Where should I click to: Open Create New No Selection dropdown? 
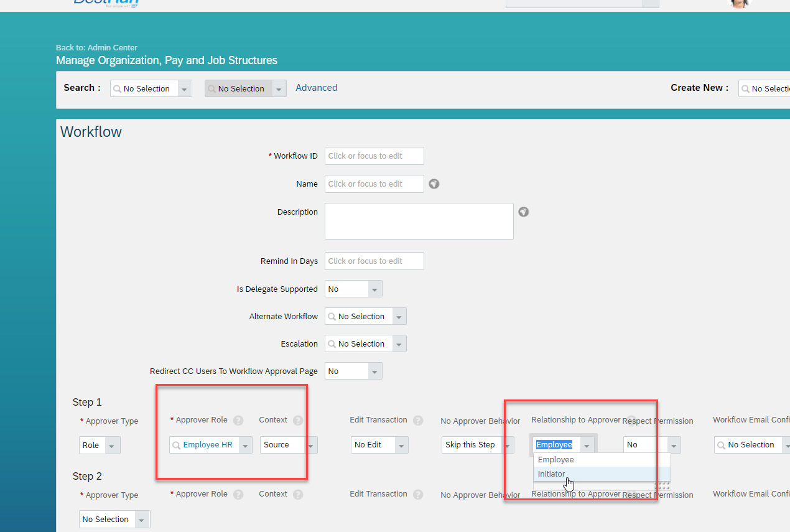pyautogui.click(x=764, y=88)
